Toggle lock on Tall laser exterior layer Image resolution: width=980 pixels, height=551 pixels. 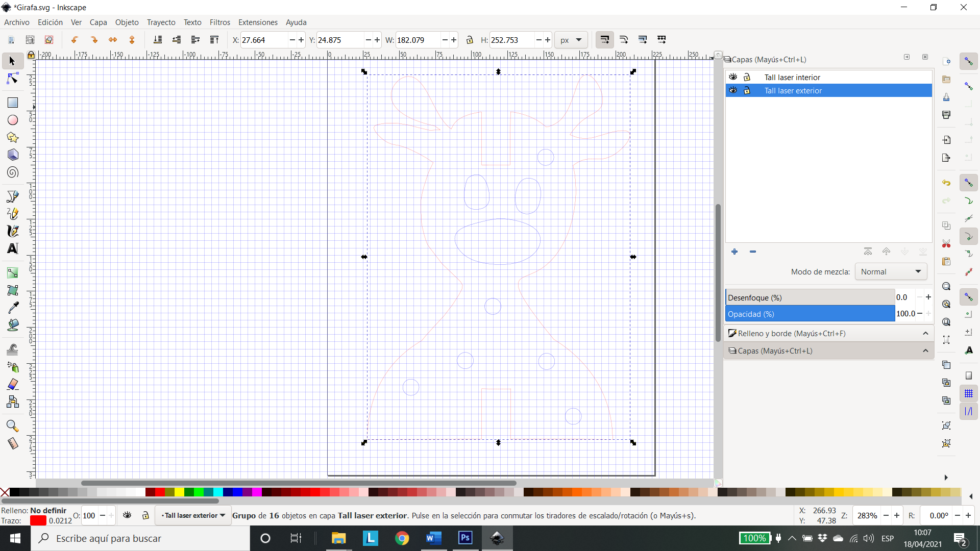[747, 90]
